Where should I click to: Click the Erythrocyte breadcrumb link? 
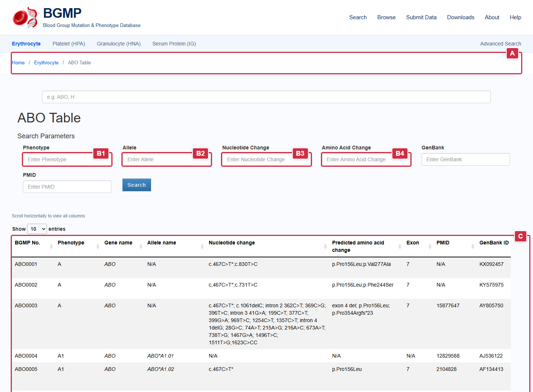point(46,62)
